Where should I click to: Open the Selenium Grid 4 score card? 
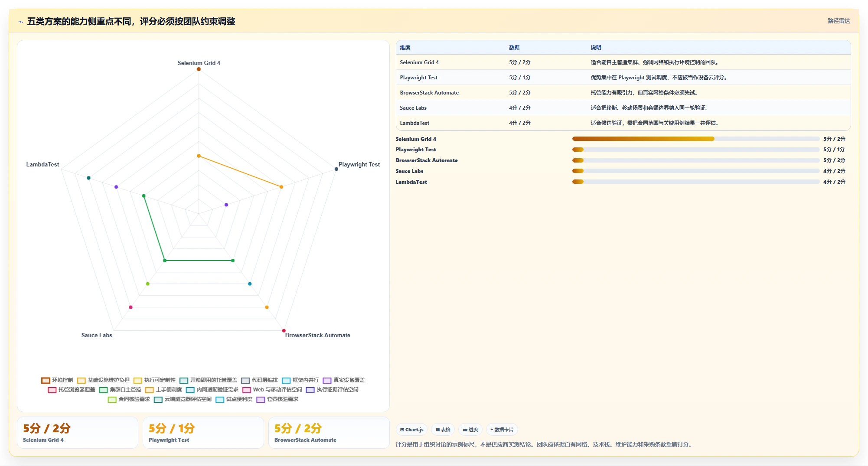[x=78, y=433]
